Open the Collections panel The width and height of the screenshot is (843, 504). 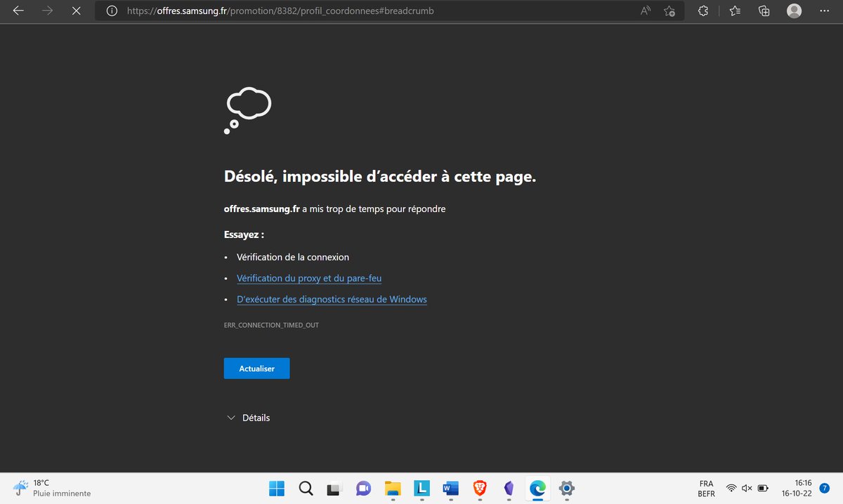click(x=764, y=11)
